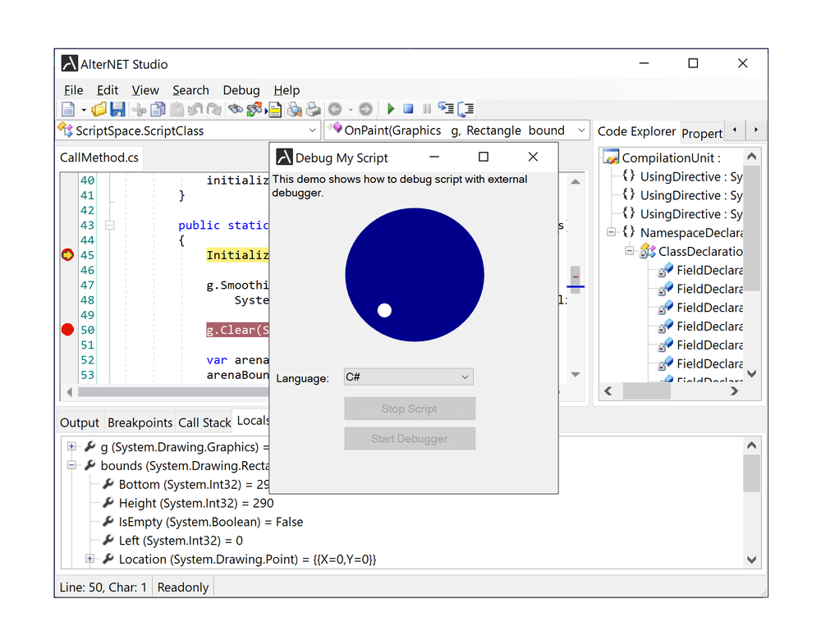This screenshot has height=644, width=821.
Task: Click the Cut scissors icon
Action: 140,109
